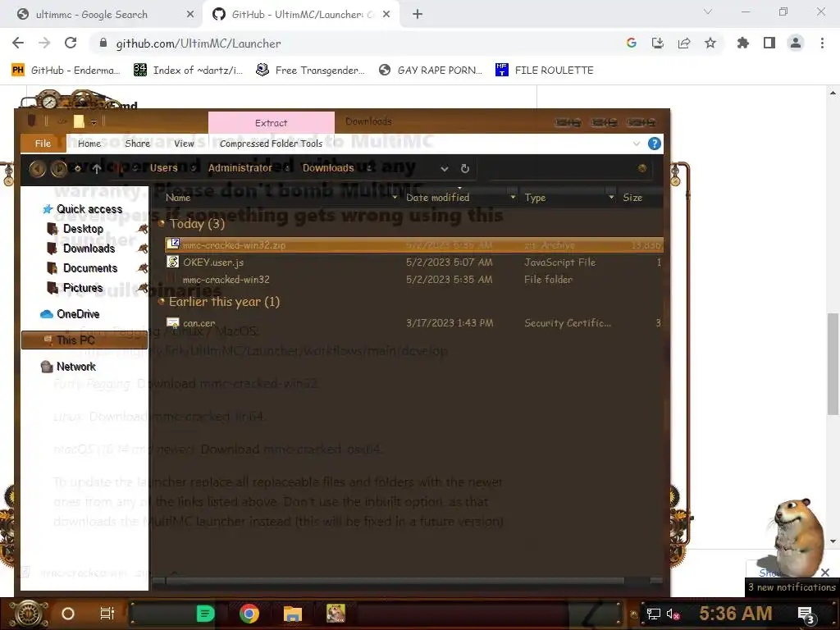Click the Explorer forward navigation arrow

point(58,169)
